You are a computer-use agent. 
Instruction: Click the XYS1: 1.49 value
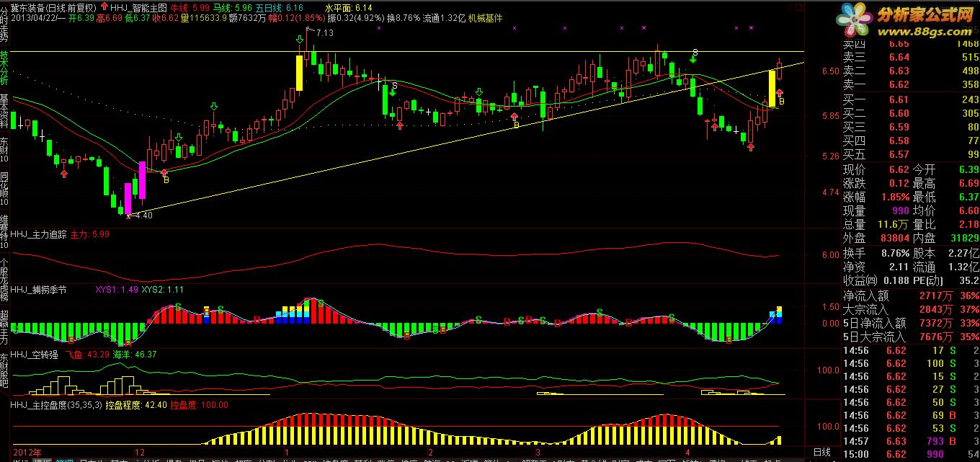[x=116, y=289]
